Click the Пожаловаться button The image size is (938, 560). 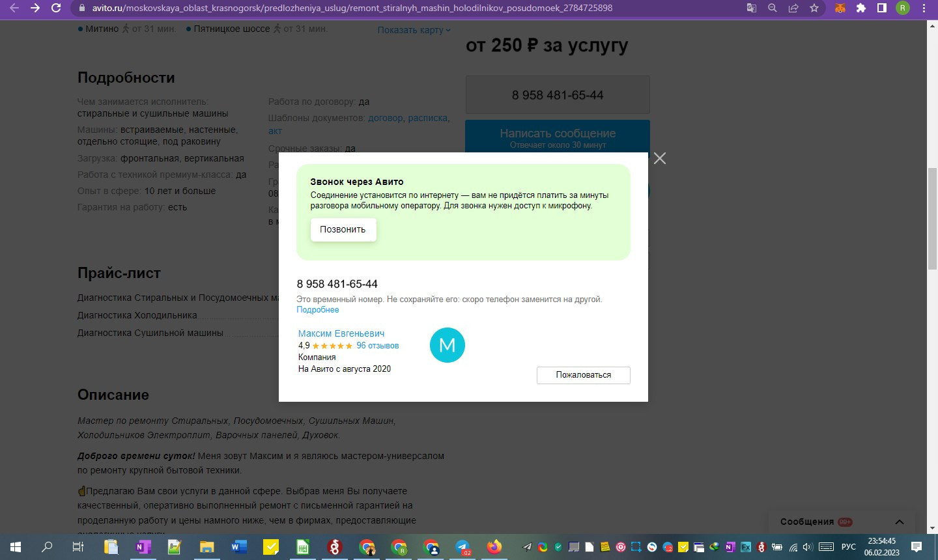point(584,375)
